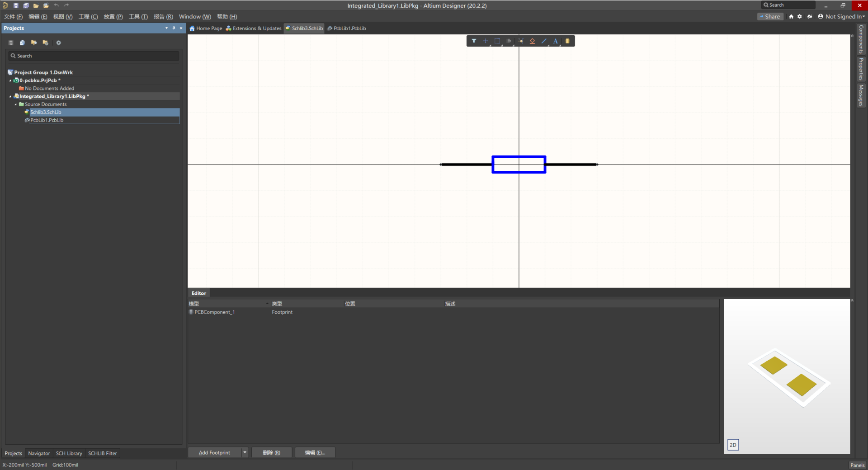Viewport: 868px width, 470px height.
Task: Click the folder with magnifier icon in Projects toolbar
Action: click(34, 42)
